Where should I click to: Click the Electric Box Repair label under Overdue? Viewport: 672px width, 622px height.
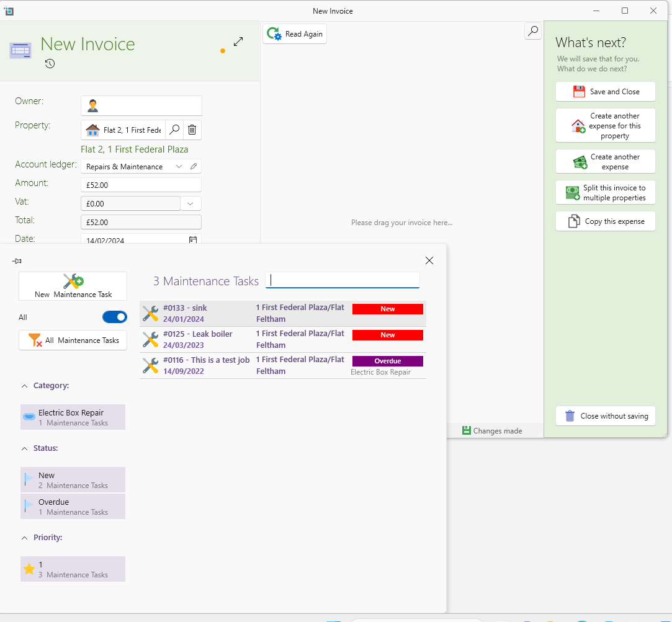coord(380,372)
